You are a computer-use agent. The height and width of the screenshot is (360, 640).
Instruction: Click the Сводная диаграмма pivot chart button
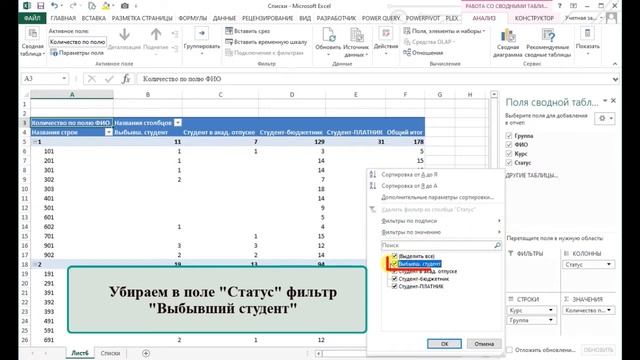pyautogui.click(x=508, y=43)
